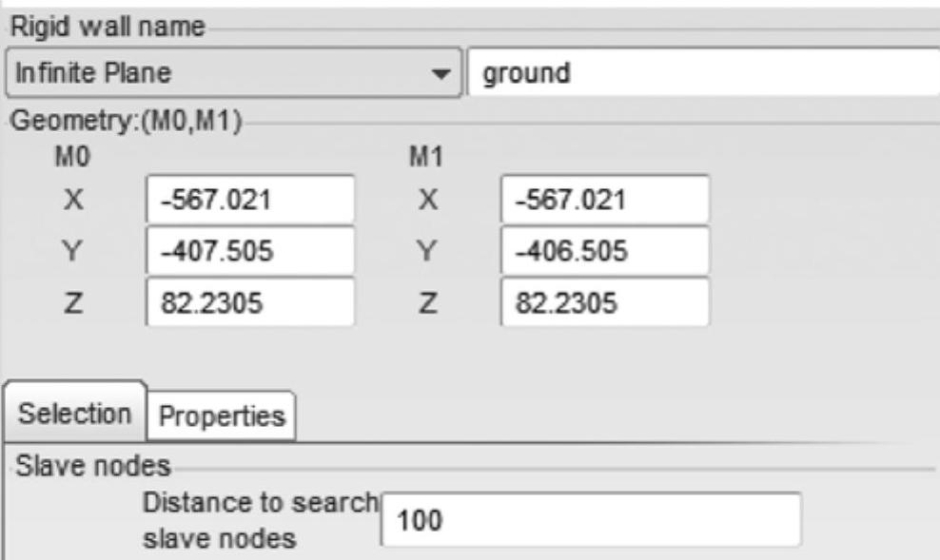Click the Slave nodes section label
This screenshot has width=940, height=560.
click(x=91, y=466)
